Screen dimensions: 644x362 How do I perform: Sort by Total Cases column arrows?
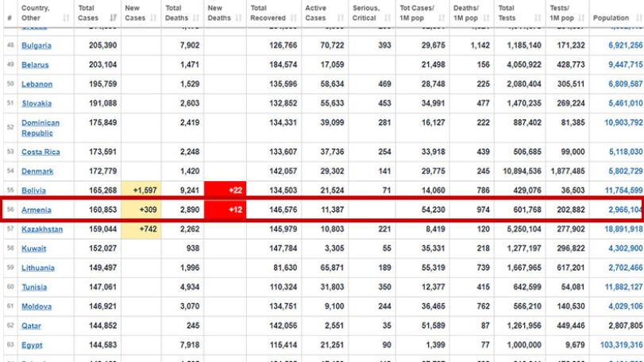114,18
